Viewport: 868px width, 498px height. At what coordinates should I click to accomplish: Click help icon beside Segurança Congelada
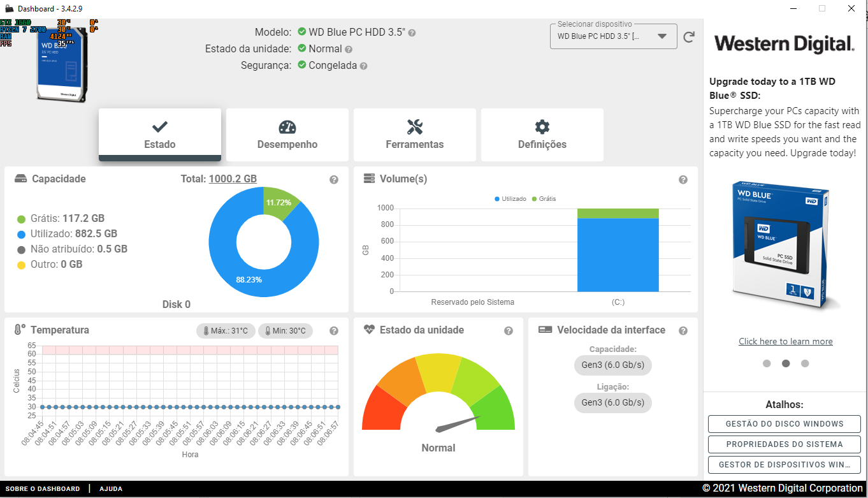point(363,66)
